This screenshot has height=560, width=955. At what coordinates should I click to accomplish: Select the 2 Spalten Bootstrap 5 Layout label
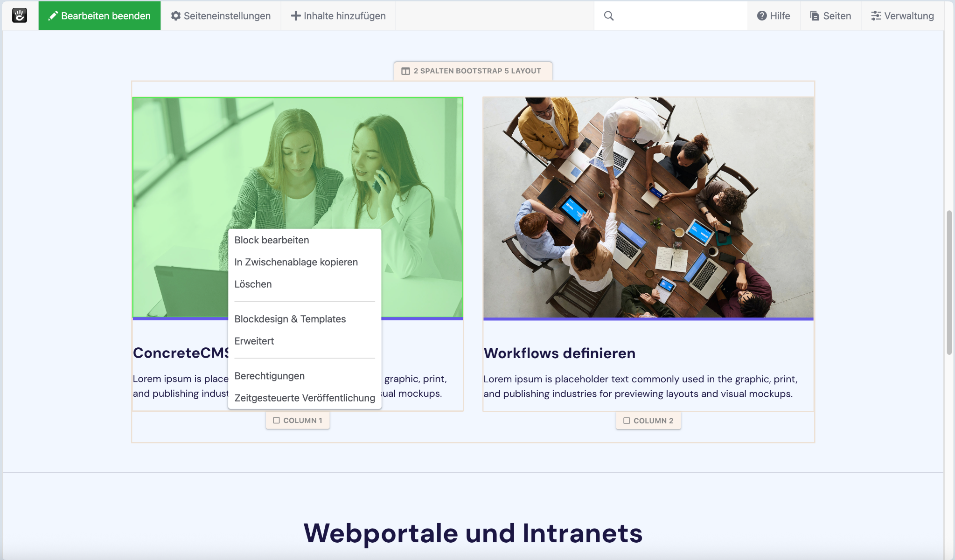click(473, 71)
